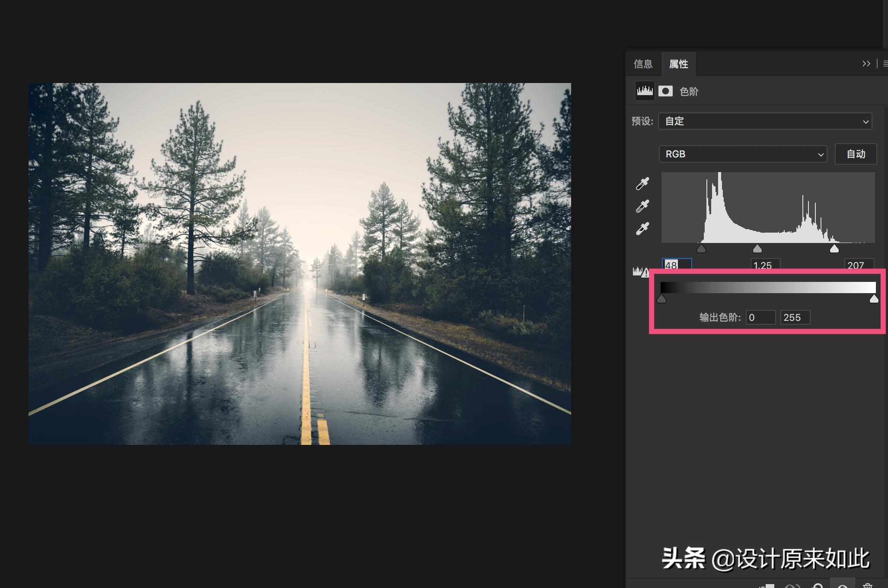888x588 pixels.
Task: Collapse the panel with double-arrow icon
Action: [866, 64]
